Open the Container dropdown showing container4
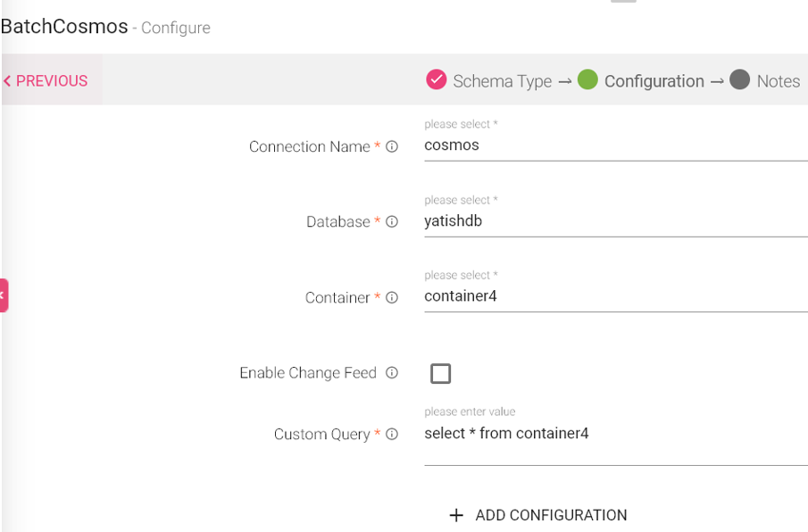Screen dimensions: 808x532 [616, 296]
